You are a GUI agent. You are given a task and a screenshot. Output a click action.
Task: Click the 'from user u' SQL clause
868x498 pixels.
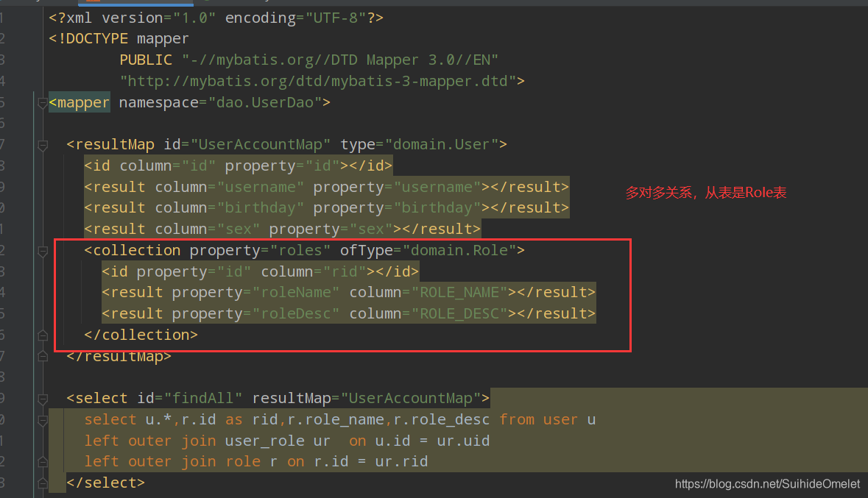point(548,420)
